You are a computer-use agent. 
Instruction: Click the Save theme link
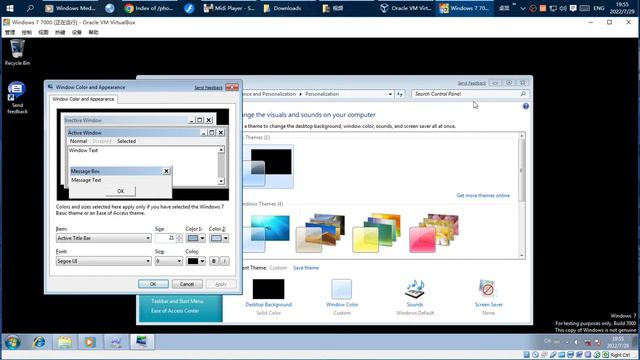pos(306,268)
